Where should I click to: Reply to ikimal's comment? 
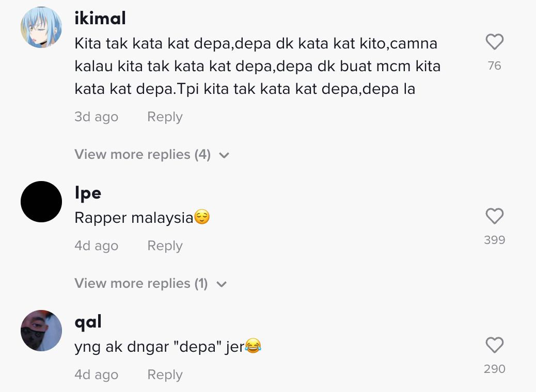tap(165, 117)
